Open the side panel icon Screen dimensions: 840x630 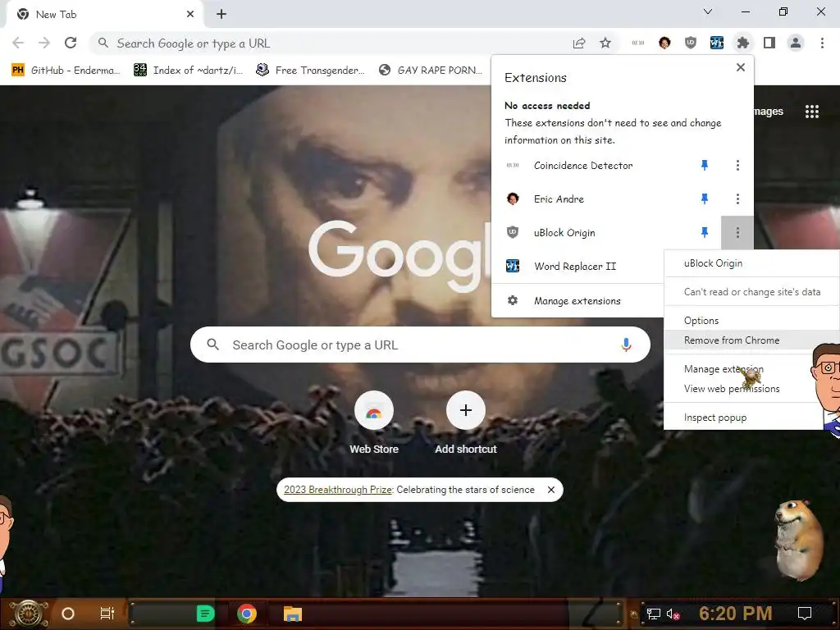[769, 43]
